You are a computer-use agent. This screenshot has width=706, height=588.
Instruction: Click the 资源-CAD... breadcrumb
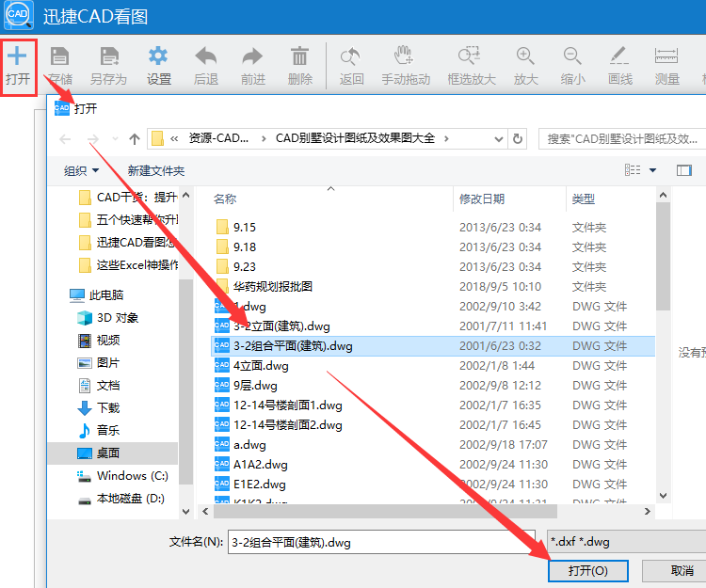[x=218, y=138]
